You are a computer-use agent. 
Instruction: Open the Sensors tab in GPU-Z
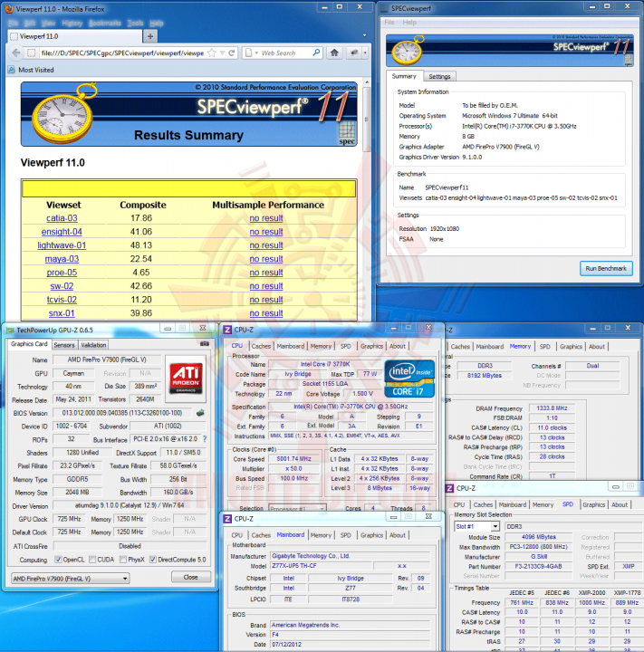click(x=64, y=345)
